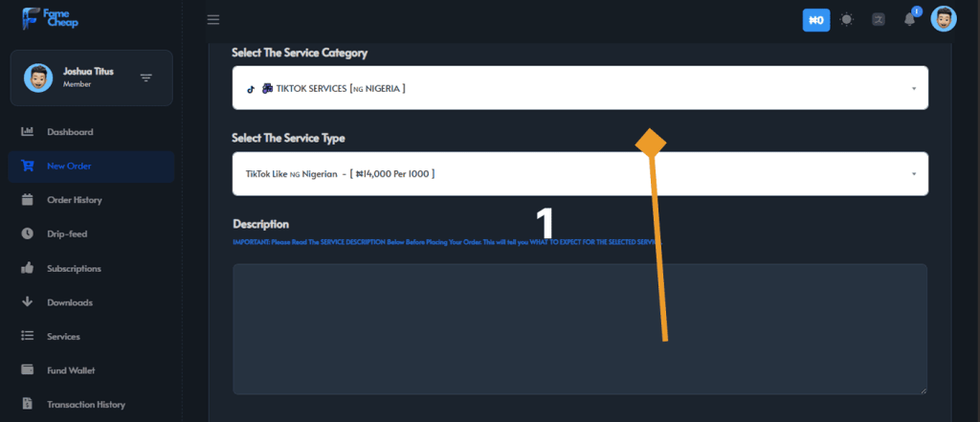Click inside the Description text area

(x=580, y=329)
